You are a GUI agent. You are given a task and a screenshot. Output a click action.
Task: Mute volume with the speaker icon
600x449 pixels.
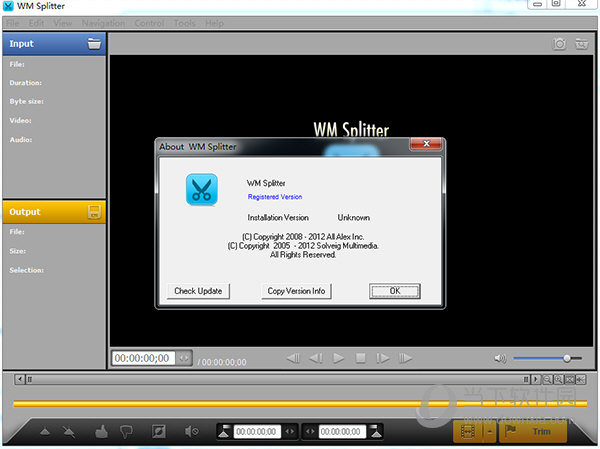click(x=500, y=358)
